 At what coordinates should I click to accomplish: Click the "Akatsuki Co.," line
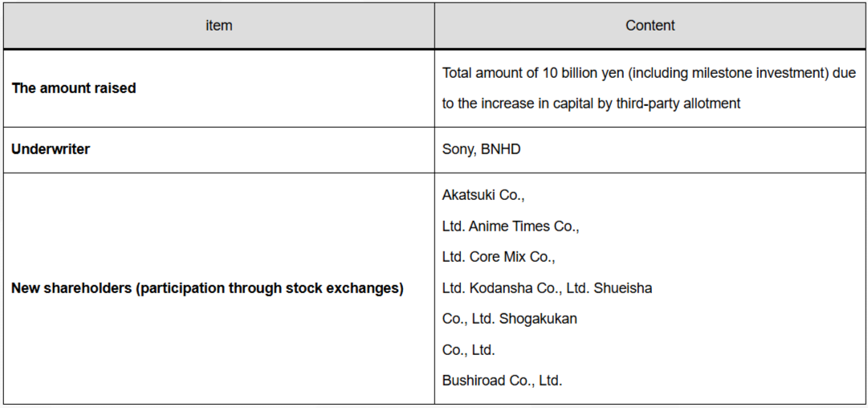[x=483, y=195]
